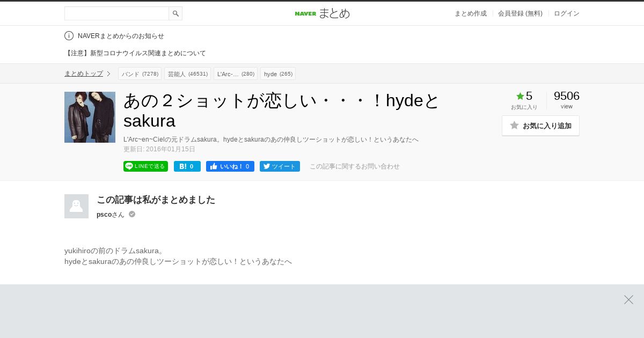Click the pscoさん author avatar
Image resolution: width=644 pixels, height=338 pixels.
[x=76, y=206]
